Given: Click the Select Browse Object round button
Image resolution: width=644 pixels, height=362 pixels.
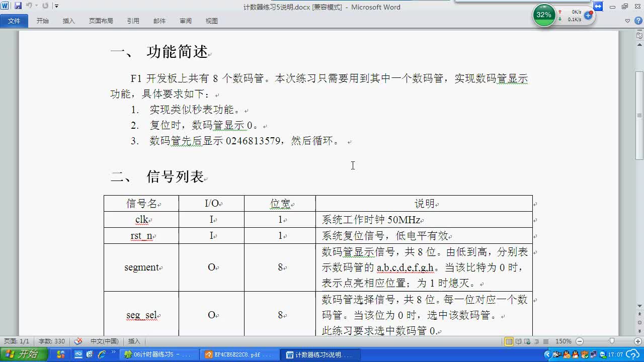Looking at the screenshot, I should (x=639, y=323).
